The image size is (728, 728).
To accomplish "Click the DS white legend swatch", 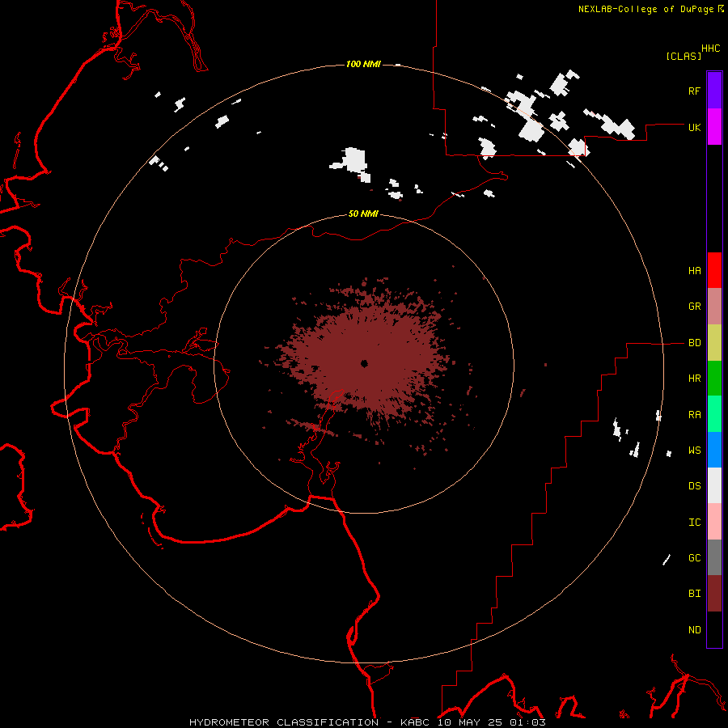I will pyautogui.click(x=714, y=485).
